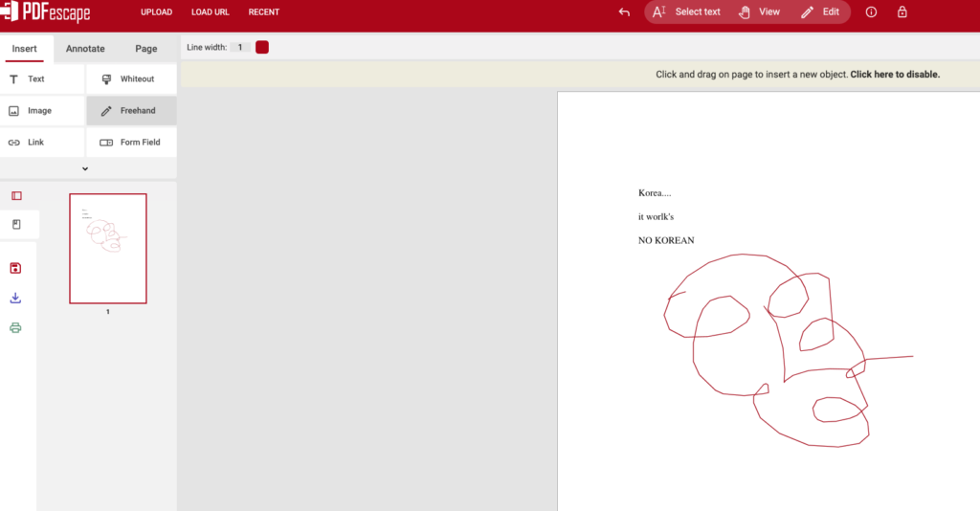Show page thumbnails panel icon
The height and width of the screenshot is (511, 980).
click(16, 196)
